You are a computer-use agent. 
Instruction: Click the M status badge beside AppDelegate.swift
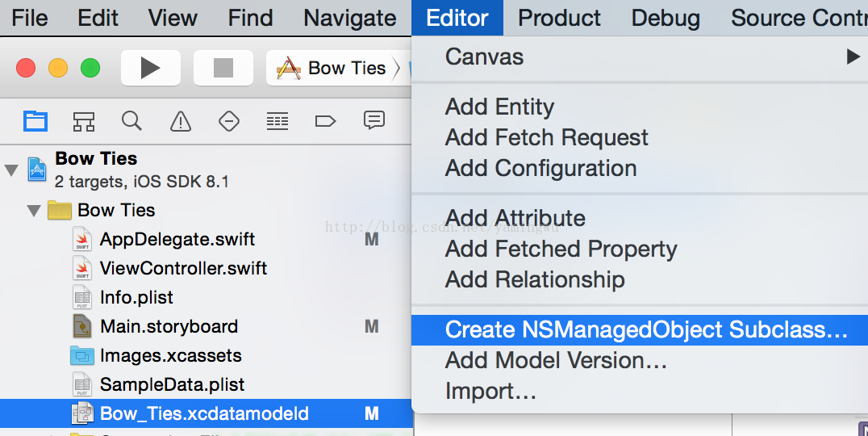(371, 239)
